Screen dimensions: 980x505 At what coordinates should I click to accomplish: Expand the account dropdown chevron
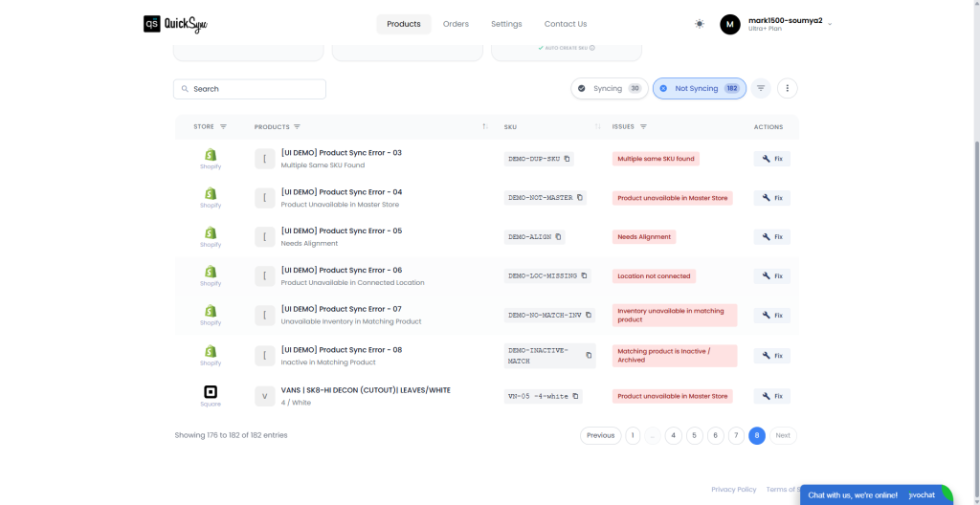pyautogui.click(x=830, y=24)
